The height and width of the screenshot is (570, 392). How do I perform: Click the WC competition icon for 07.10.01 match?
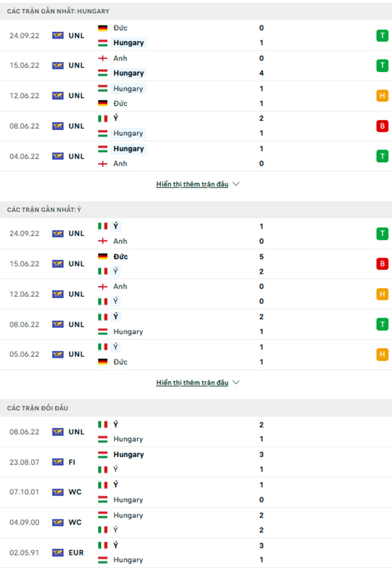[x=58, y=492]
